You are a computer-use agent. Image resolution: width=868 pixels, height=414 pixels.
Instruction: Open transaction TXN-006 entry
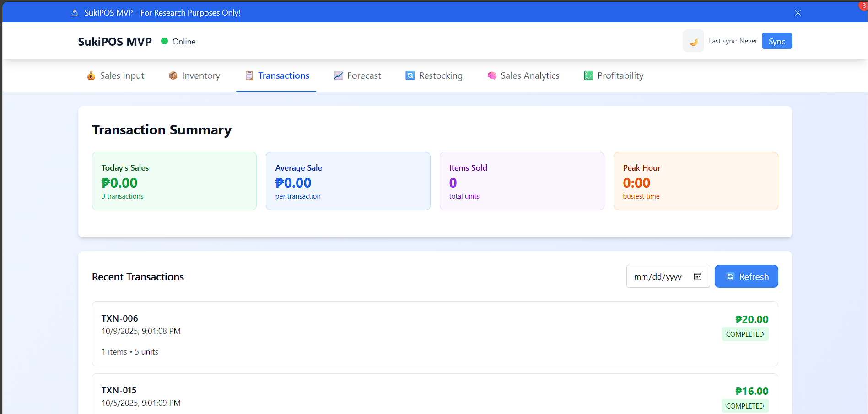pyautogui.click(x=435, y=334)
